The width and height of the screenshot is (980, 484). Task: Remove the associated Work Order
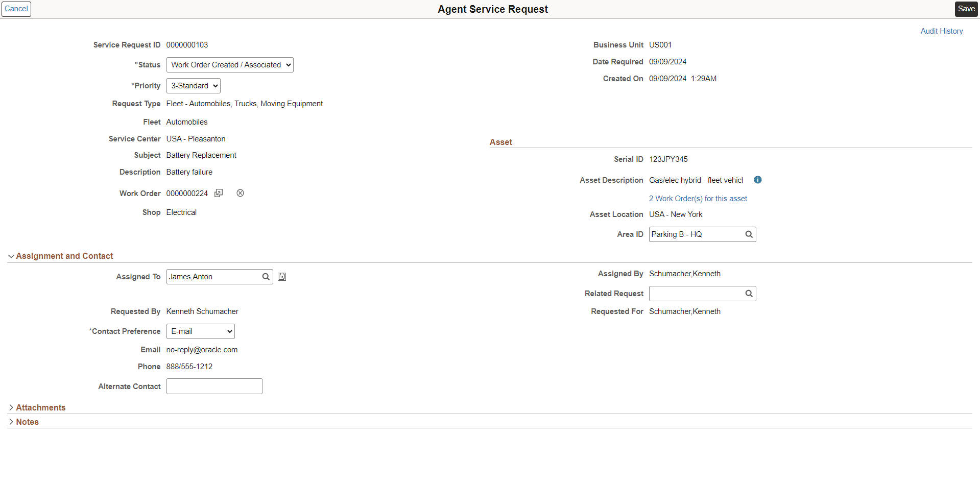(240, 193)
